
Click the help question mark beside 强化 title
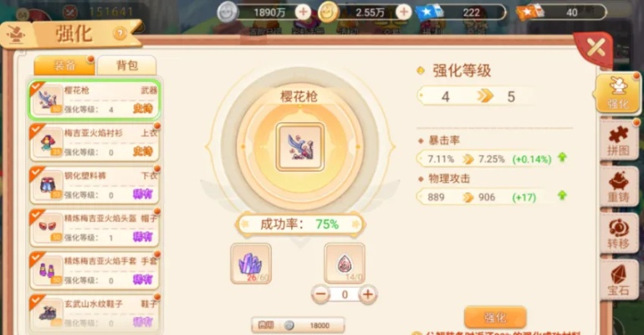(x=120, y=33)
